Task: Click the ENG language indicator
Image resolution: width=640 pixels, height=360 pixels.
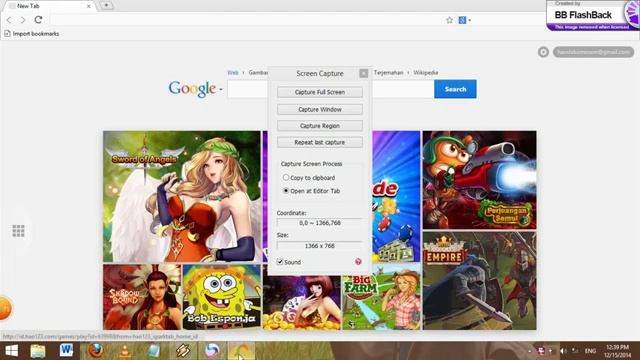Action: 590,351
